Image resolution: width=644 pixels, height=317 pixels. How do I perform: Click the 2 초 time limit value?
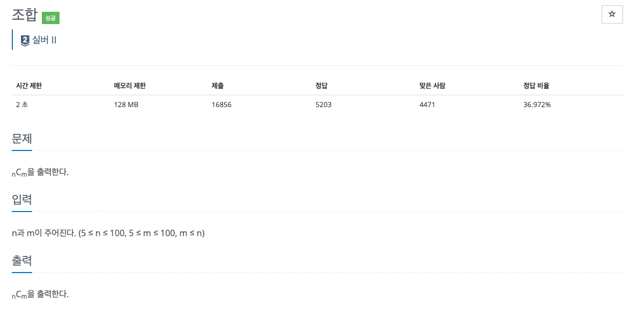[x=22, y=104]
